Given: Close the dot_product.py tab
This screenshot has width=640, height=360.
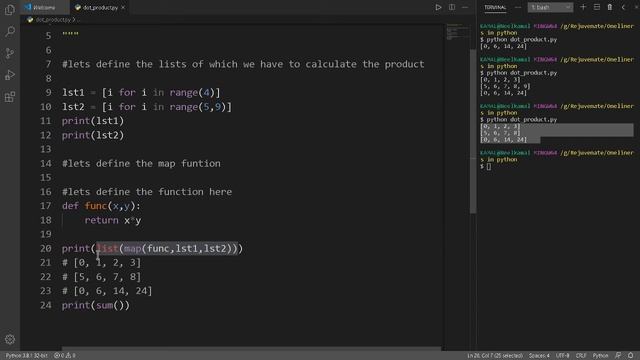Looking at the screenshot, I should click(123, 7).
